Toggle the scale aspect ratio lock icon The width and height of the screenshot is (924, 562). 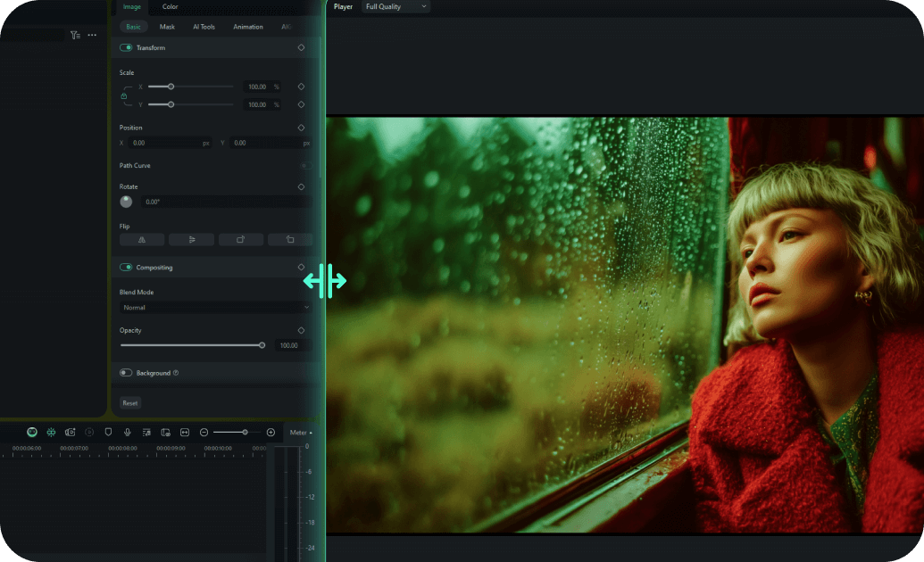tap(124, 95)
